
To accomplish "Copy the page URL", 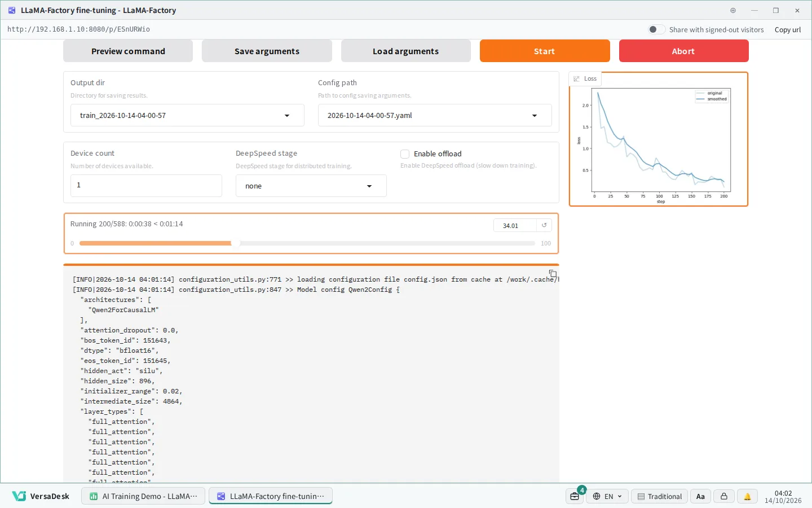I will point(788,29).
